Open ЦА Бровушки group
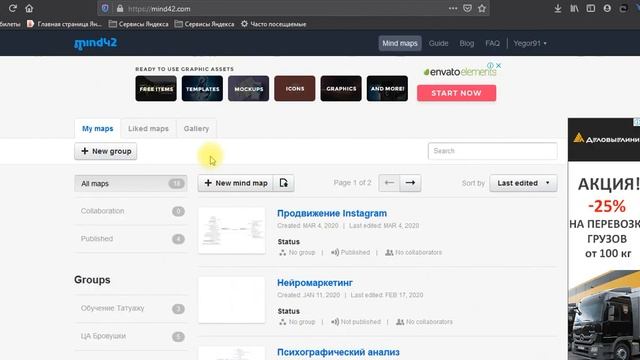The width and height of the screenshot is (640, 360). 131,336
